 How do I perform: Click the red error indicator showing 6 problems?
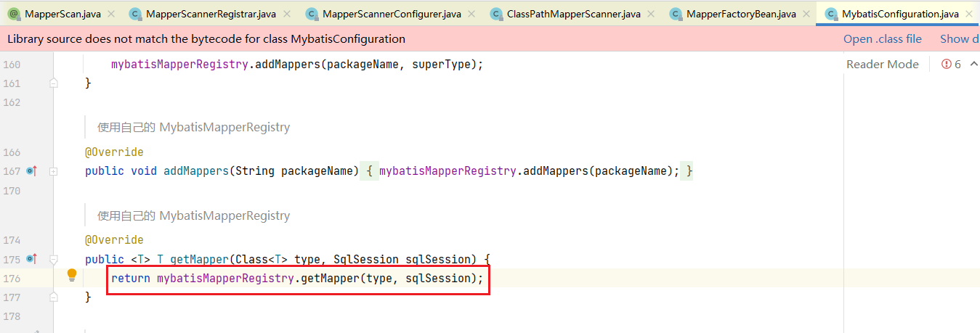pyautogui.click(x=951, y=65)
